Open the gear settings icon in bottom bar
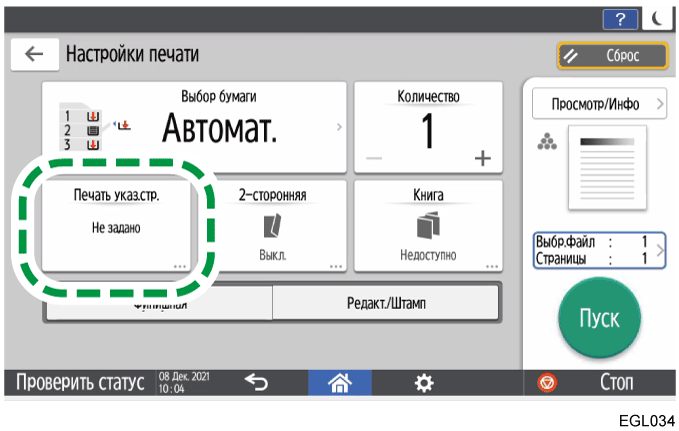The height and width of the screenshot is (431, 679). (423, 382)
